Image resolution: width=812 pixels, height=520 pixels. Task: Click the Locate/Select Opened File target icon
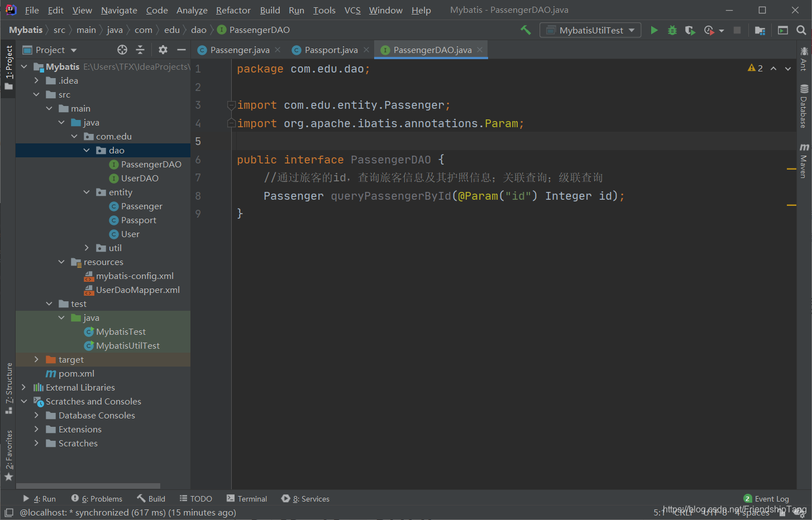[122, 50]
